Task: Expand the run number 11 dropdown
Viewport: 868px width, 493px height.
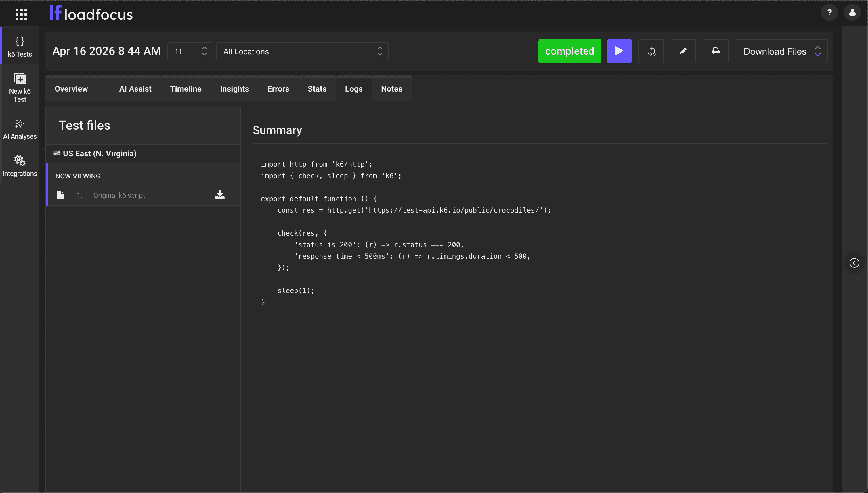Action: click(190, 51)
